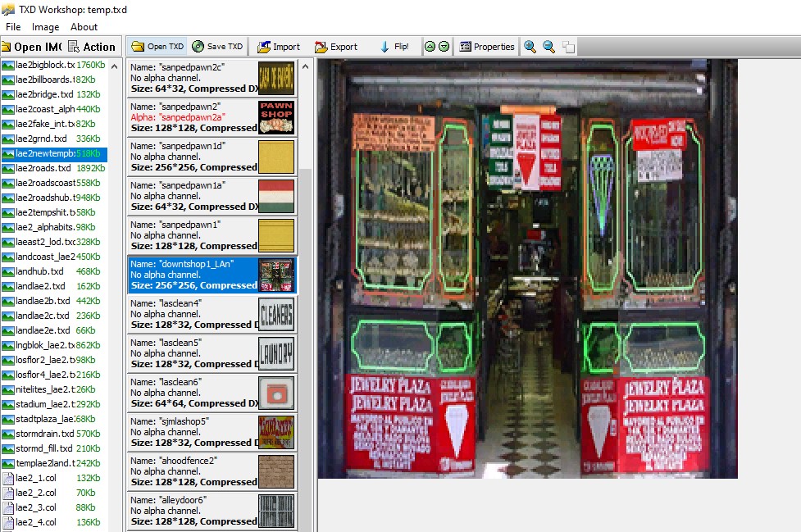
Task: Select lae2billboards.txd in file list
Action: click(54, 80)
